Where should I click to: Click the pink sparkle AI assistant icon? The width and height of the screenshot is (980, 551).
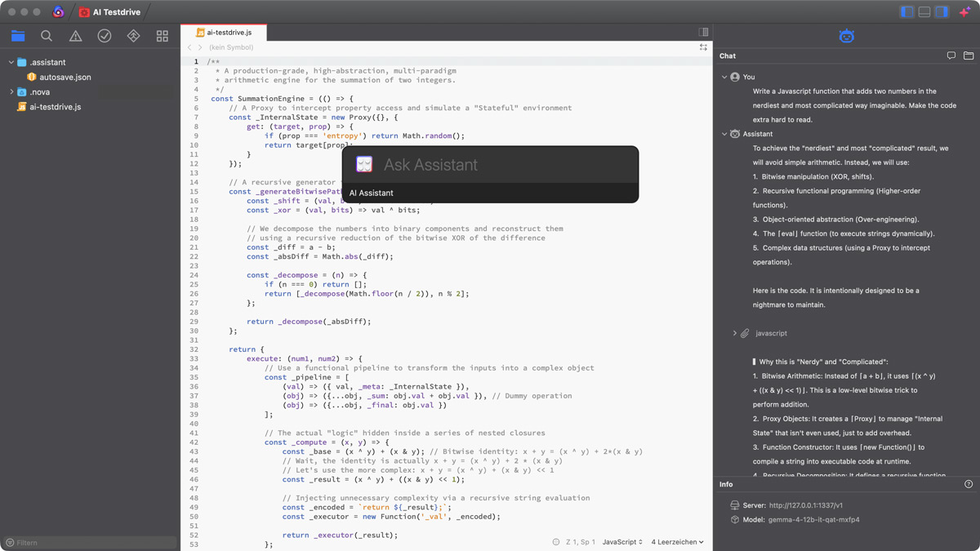[x=964, y=12]
